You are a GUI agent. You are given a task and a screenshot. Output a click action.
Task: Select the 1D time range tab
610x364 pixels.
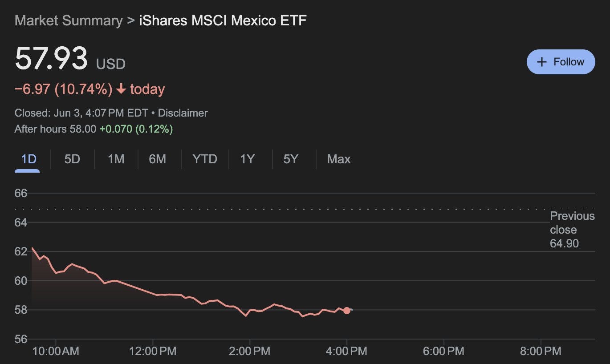(x=28, y=159)
